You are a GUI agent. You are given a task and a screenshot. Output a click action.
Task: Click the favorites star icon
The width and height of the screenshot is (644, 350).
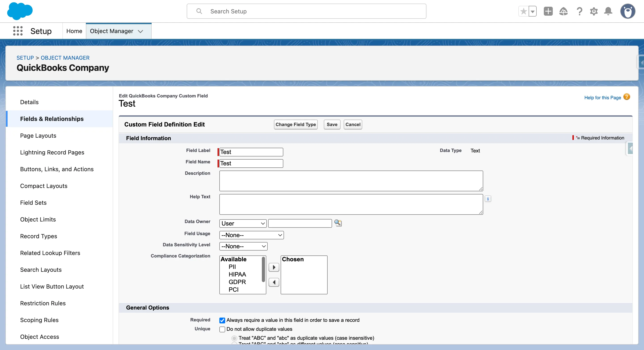[523, 11]
